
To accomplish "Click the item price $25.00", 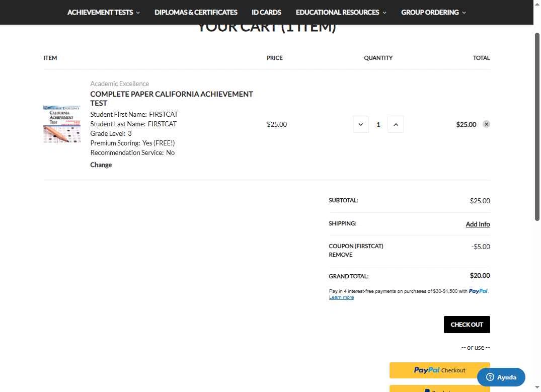I will pyautogui.click(x=277, y=124).
